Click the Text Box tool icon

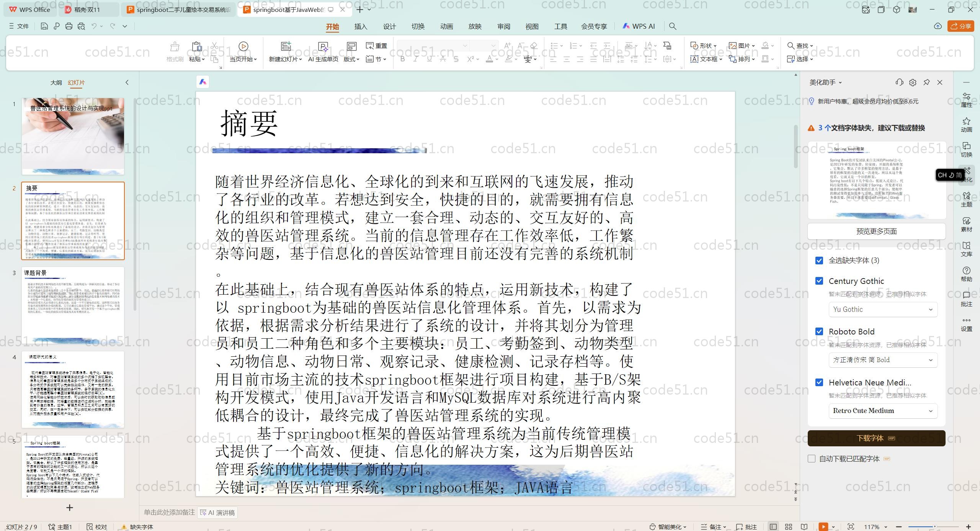pyautogui.click(x=694, y=59)
